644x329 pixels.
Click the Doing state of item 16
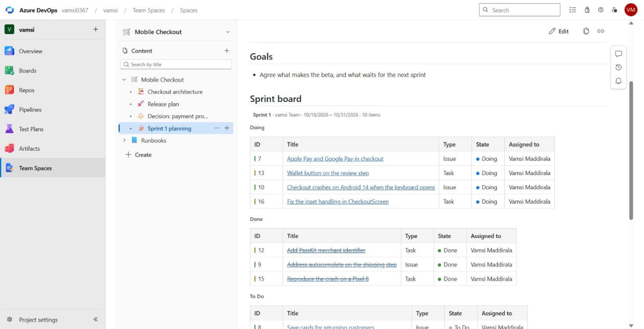click(486, 202)
